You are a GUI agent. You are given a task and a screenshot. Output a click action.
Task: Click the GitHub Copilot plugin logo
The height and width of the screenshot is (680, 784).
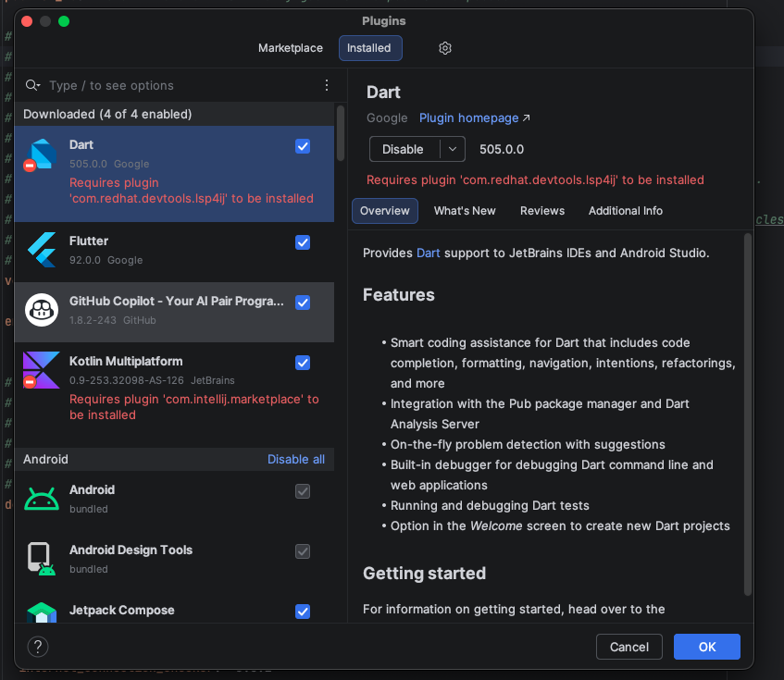pos(42,310)
